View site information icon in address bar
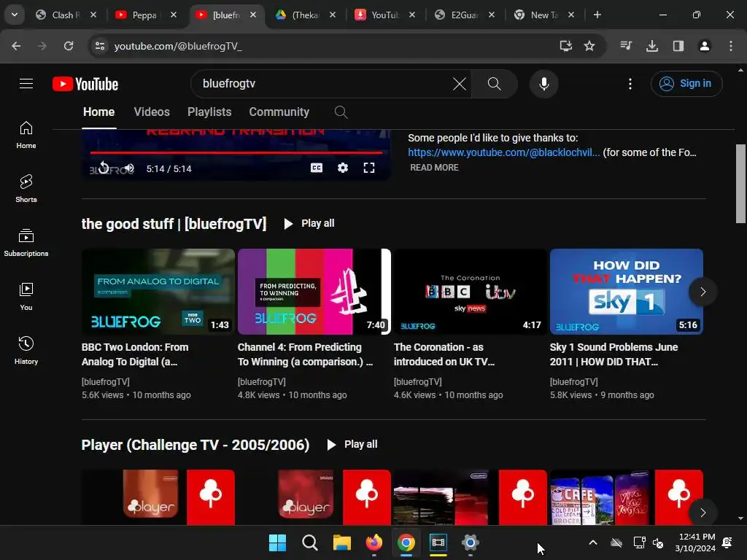This screenshot has height=560, width=747. point(99,46)
